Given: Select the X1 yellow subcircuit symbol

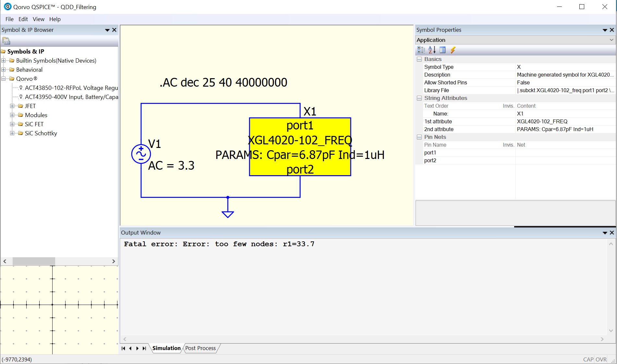Looking at the screenshot, I should (300, 147).
